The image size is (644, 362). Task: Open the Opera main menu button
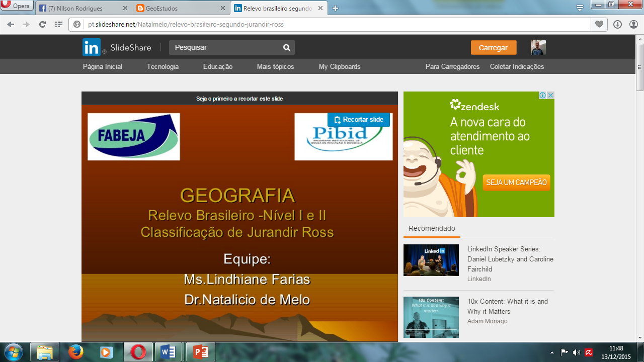click(x=17, y=6)
